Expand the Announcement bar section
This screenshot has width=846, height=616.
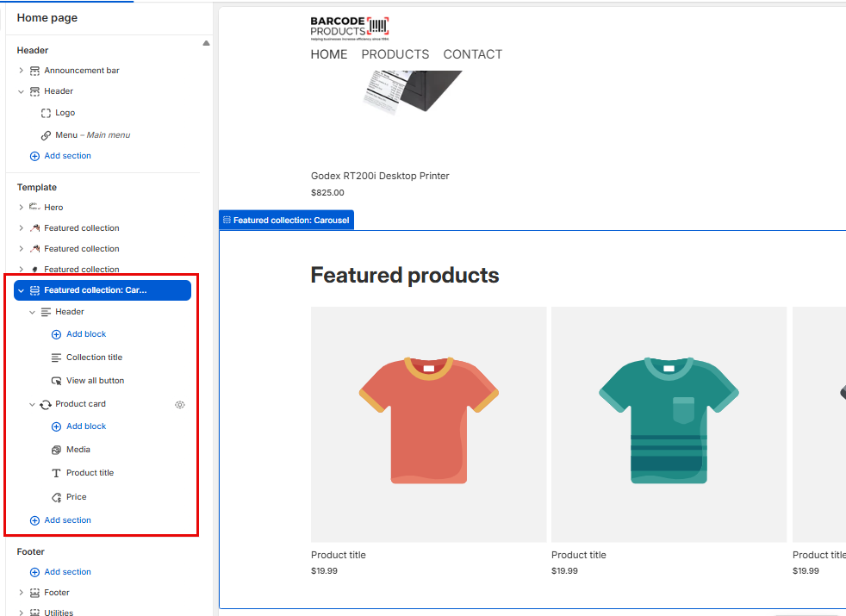pos(22,71)
